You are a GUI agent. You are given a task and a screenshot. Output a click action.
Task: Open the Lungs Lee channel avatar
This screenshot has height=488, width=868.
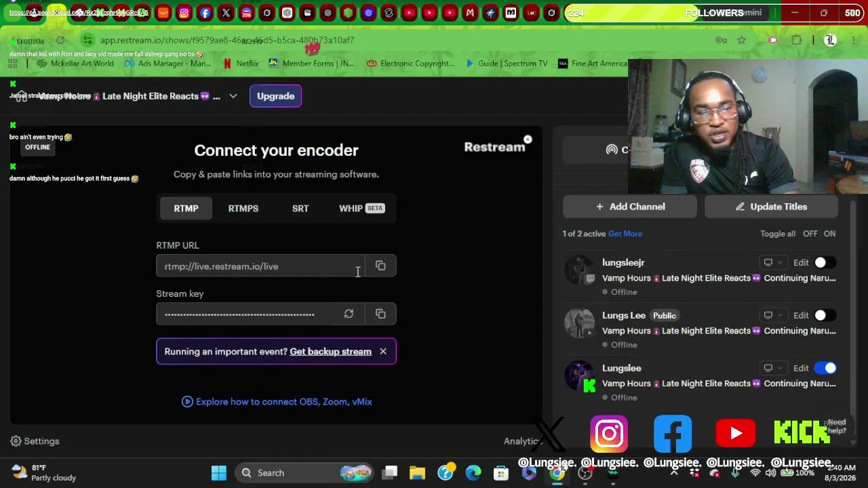(580, 322)
